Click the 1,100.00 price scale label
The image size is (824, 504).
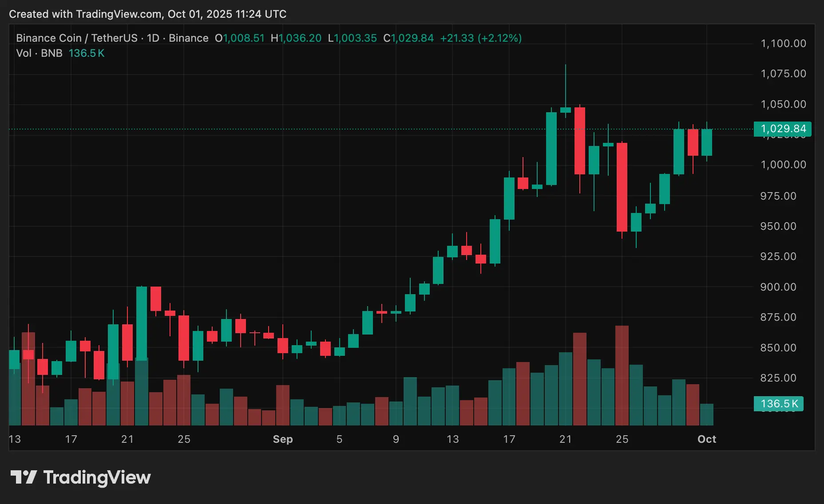coord(783,43)
